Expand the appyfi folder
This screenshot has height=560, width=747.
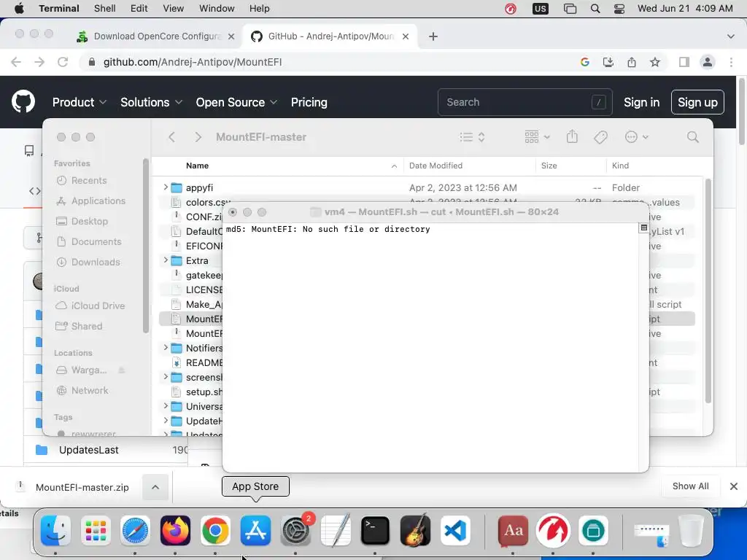(x=166, y=187)
